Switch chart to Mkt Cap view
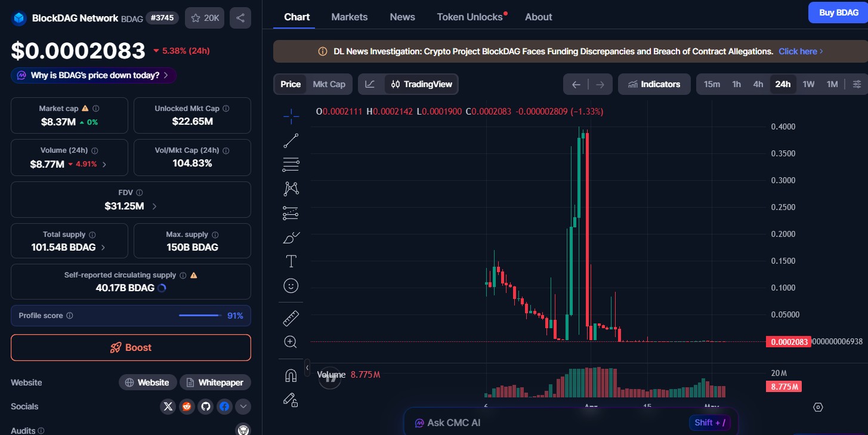Screen dimensions: 868x435 (329, 84)
